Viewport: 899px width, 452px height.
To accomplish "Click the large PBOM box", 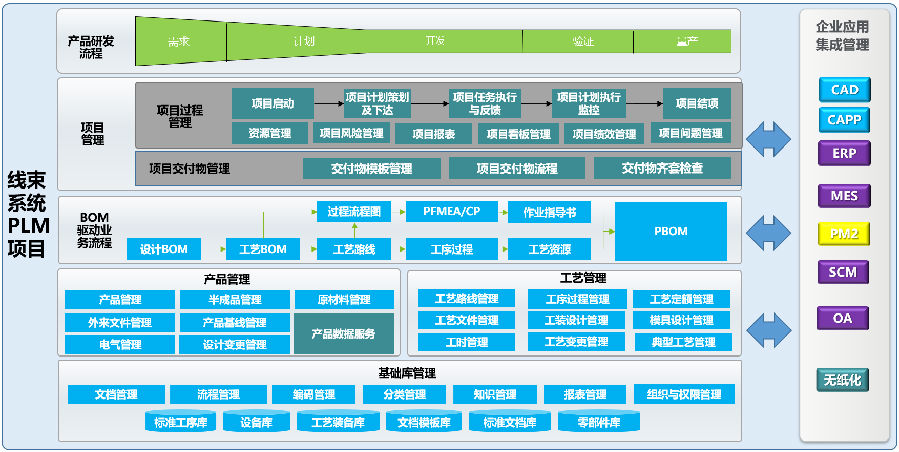I will [671, 231].
